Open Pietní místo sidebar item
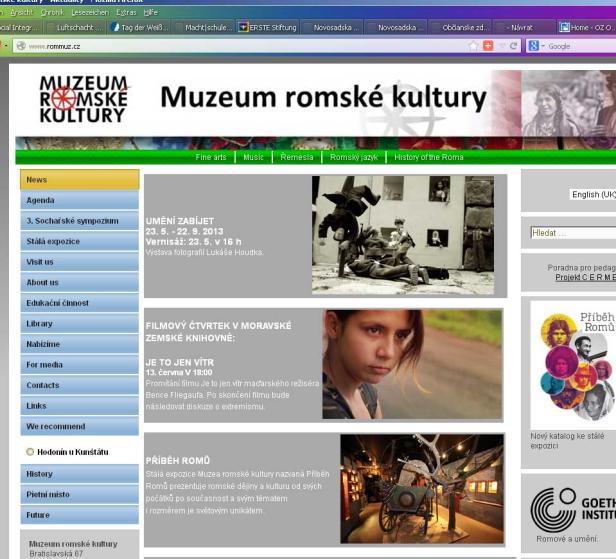 pos(80,494)
